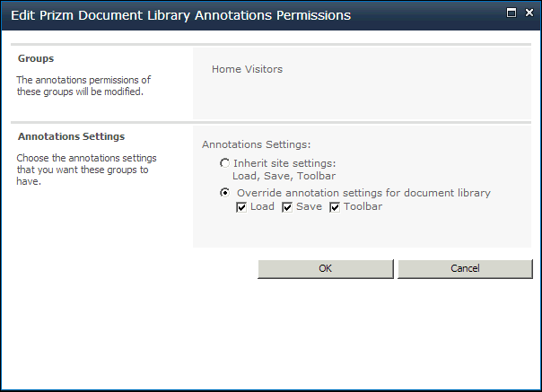The height and width of the screenshot is (392, 542).
Task: Click the inherited Load, Save, Toolbar text
Action: tap(284, 176)
